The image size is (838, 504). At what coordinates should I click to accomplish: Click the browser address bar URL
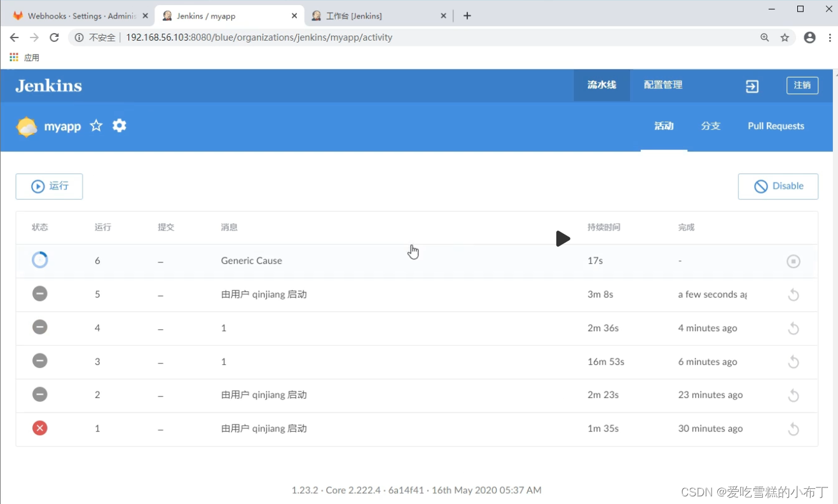(x=259, y=37)
